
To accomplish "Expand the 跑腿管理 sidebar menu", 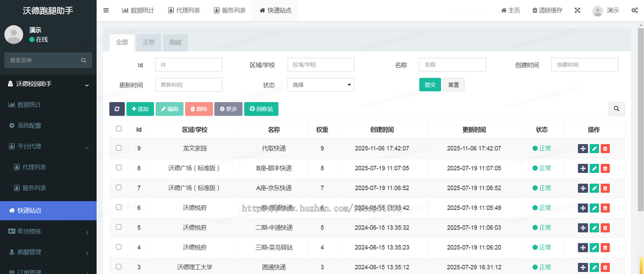I will pyautogui.click(x=48, y=252).
